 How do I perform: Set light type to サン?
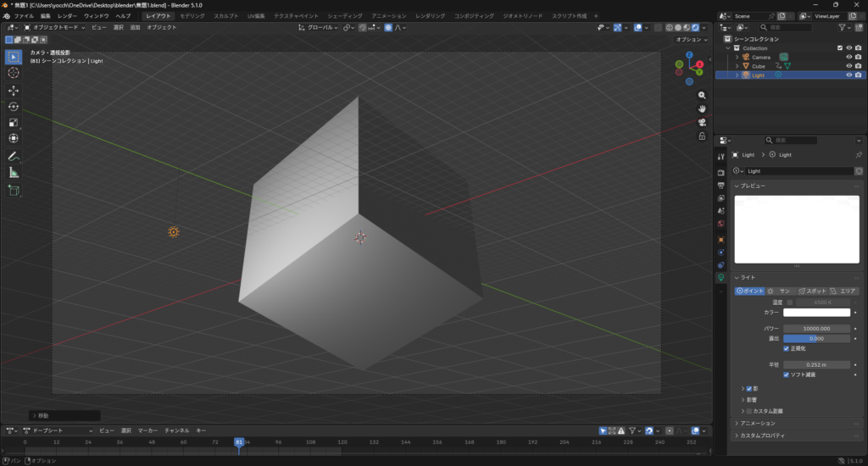pyautogui.click(x=780, y=291)
